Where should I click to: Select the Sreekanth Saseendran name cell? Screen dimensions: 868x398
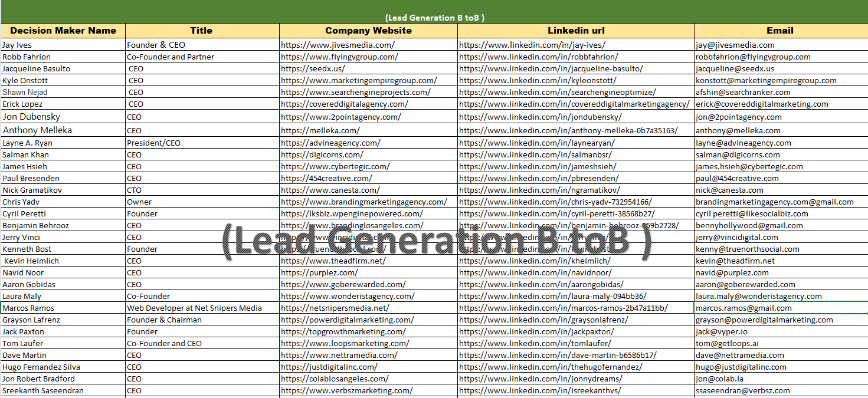coord(63,390)
